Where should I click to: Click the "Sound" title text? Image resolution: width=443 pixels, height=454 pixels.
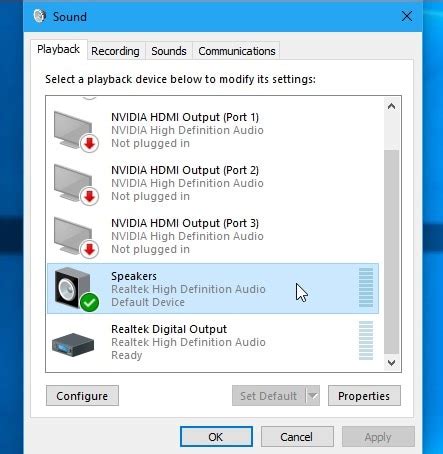tap(70, 17)
